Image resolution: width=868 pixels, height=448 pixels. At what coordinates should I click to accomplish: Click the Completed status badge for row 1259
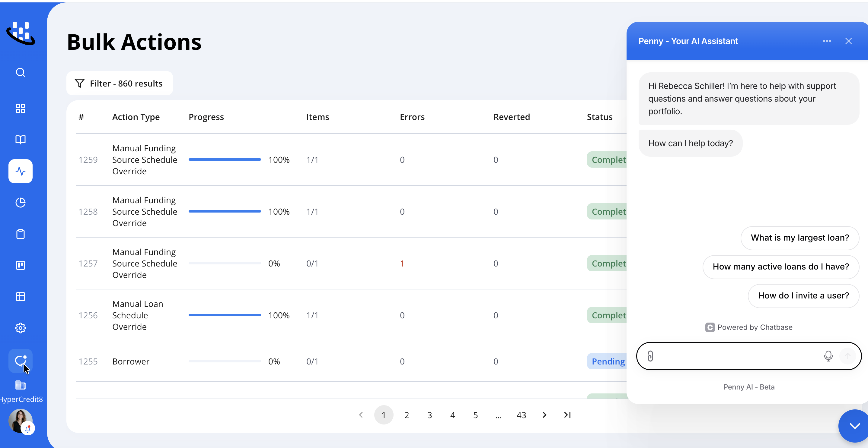click(607, 159)
